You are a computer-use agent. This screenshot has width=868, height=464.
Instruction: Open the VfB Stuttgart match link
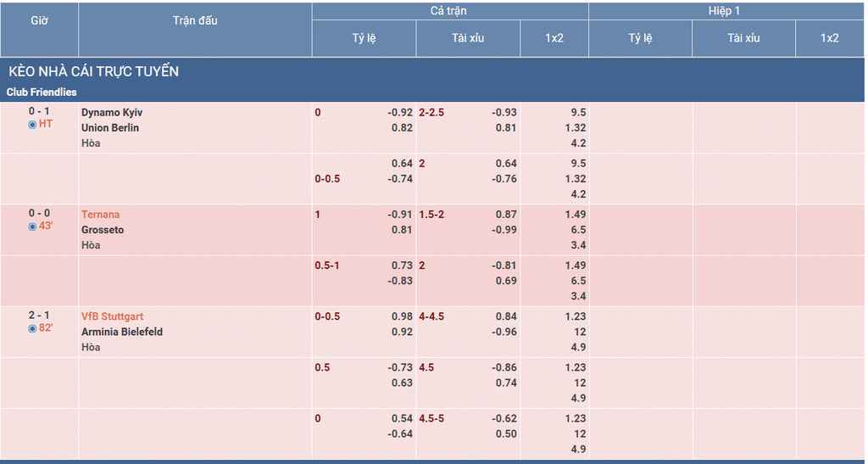(x=113, y=316)
